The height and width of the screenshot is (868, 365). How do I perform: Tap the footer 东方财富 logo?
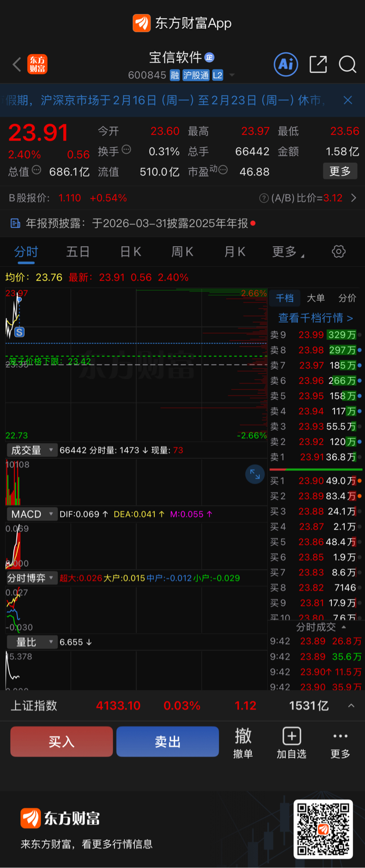tap(60, 818)
